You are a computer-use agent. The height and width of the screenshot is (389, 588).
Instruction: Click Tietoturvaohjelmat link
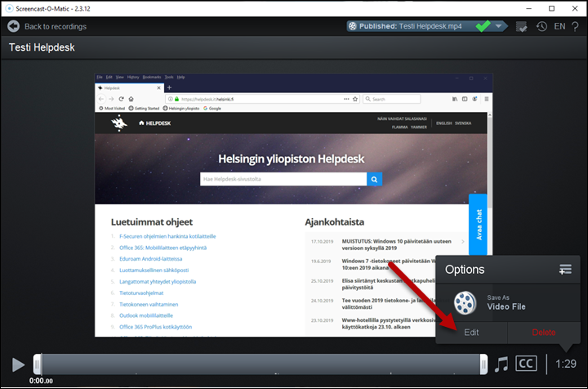[141, 293]
